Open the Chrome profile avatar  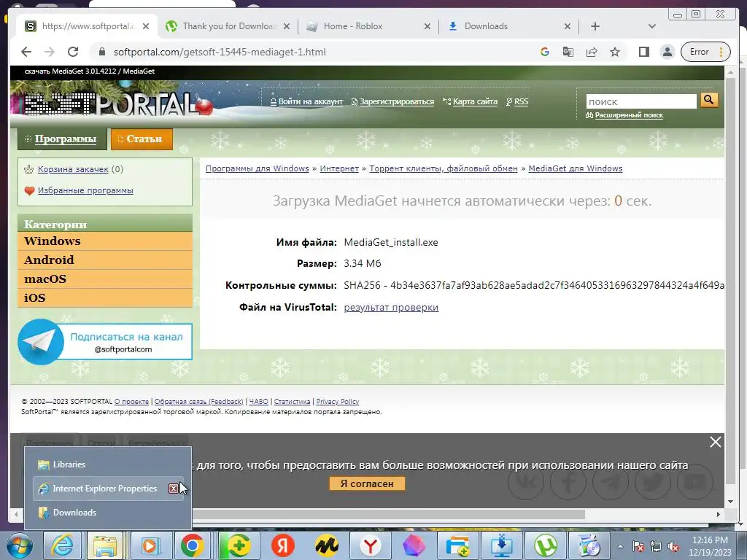[667, 52]
